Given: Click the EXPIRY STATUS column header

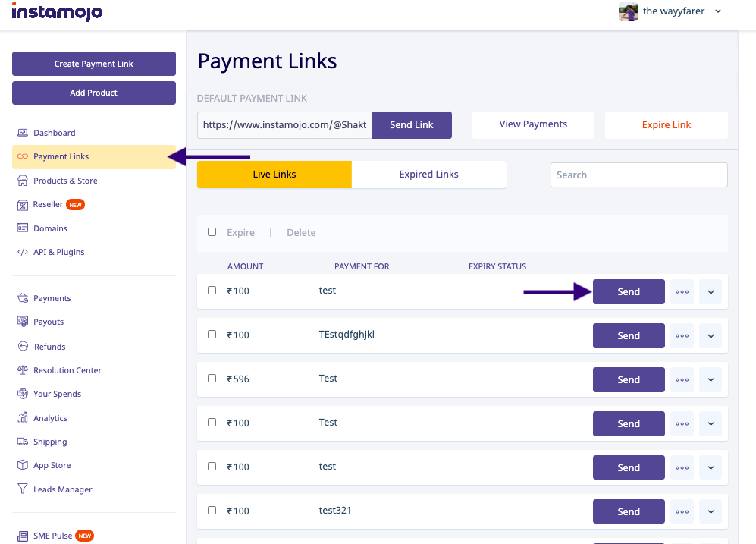Looking at the screenshot, I should point(497,266).
